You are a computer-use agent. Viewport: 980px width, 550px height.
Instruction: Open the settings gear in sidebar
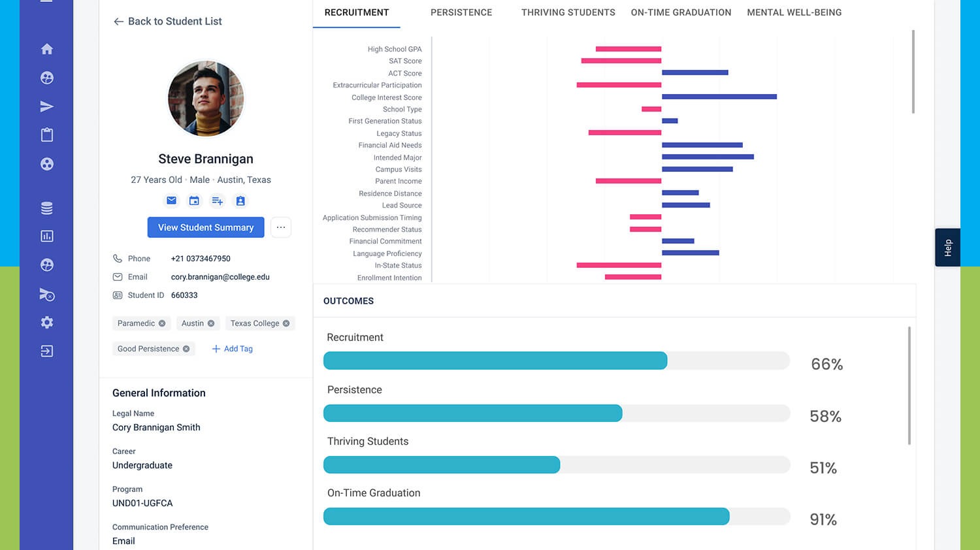coord(47,323)
